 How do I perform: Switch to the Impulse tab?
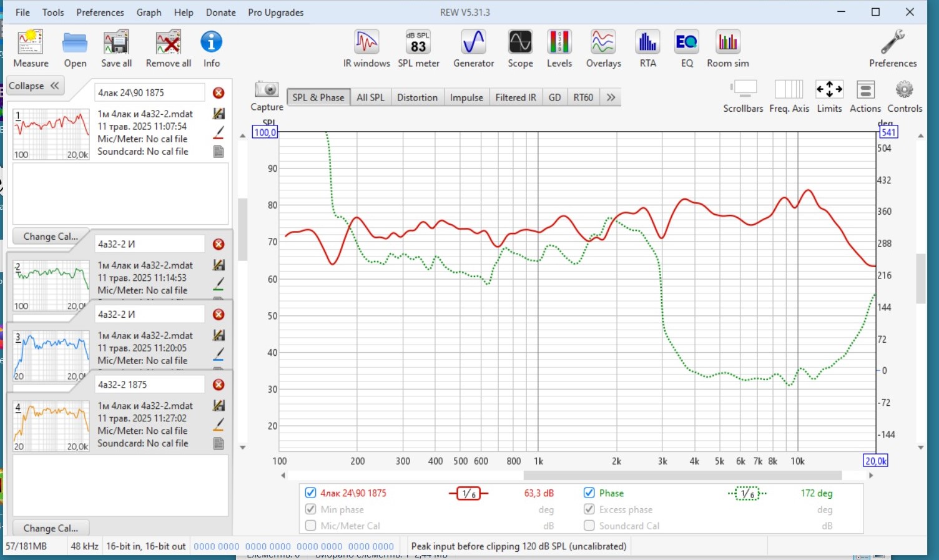click(466, 97)
